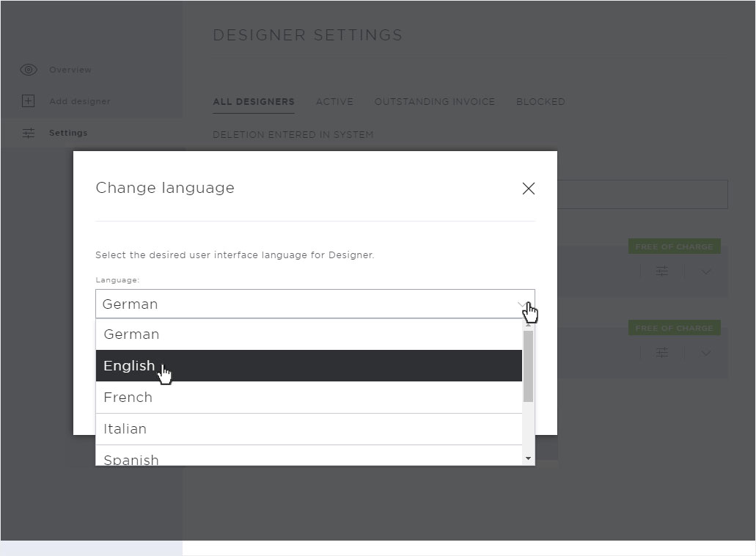
Task: Open the Deletion Entered in System tab
Action: pos(293,134)
